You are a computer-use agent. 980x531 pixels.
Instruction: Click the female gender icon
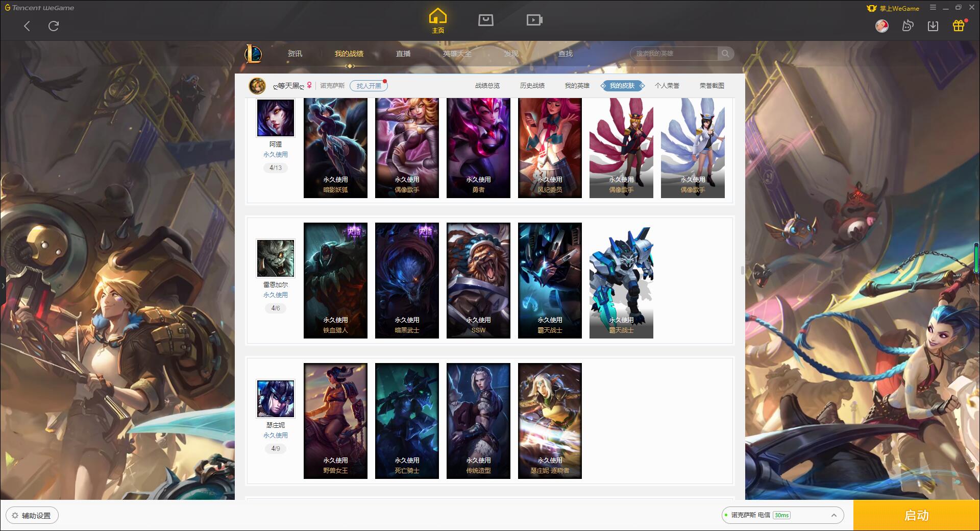(x=309, y=85)
